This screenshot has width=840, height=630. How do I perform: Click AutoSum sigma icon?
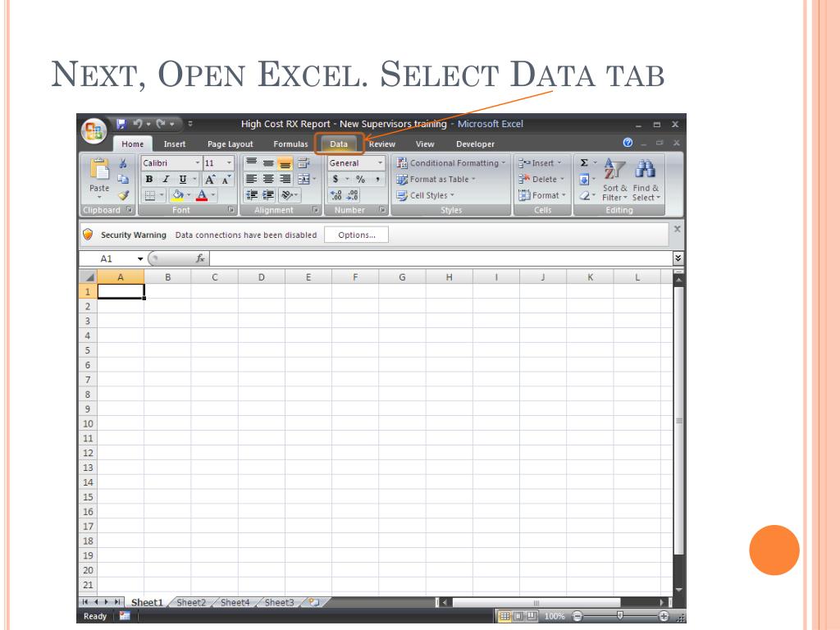(x=584, y=163)
